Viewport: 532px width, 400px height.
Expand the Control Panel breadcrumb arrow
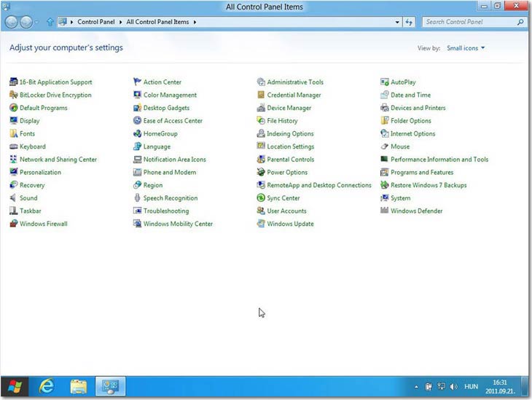122,23
